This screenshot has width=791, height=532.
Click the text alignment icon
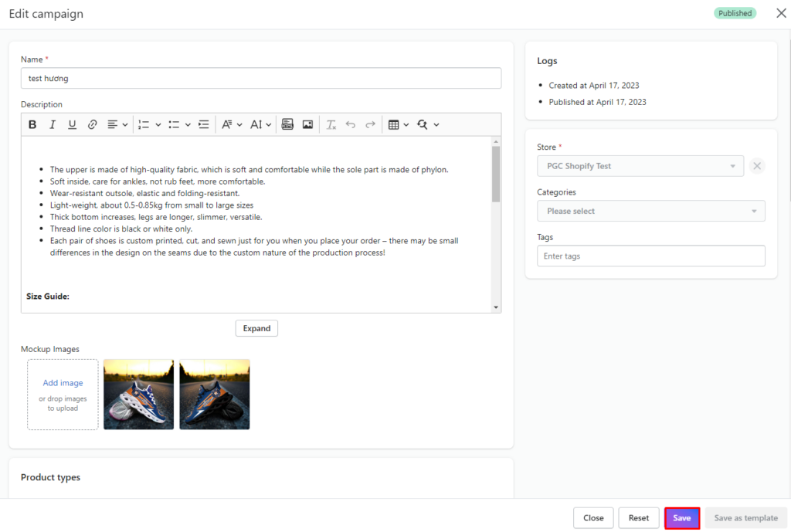click(113, 124)
